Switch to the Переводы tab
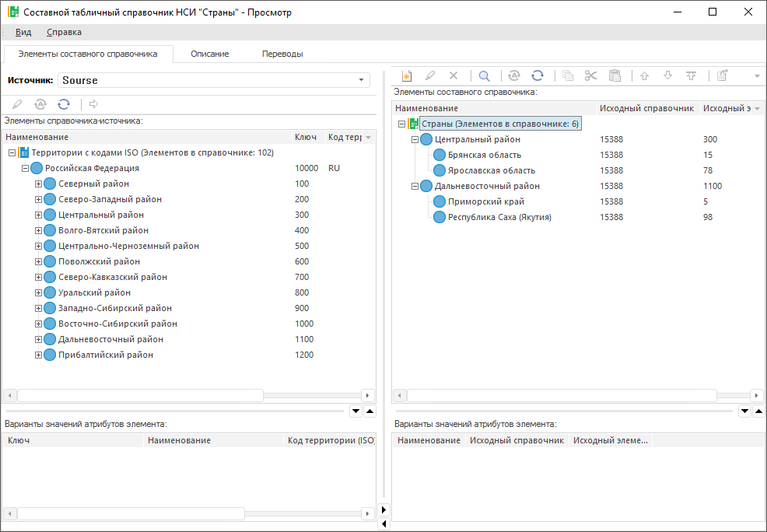 (x=282, y=54)
